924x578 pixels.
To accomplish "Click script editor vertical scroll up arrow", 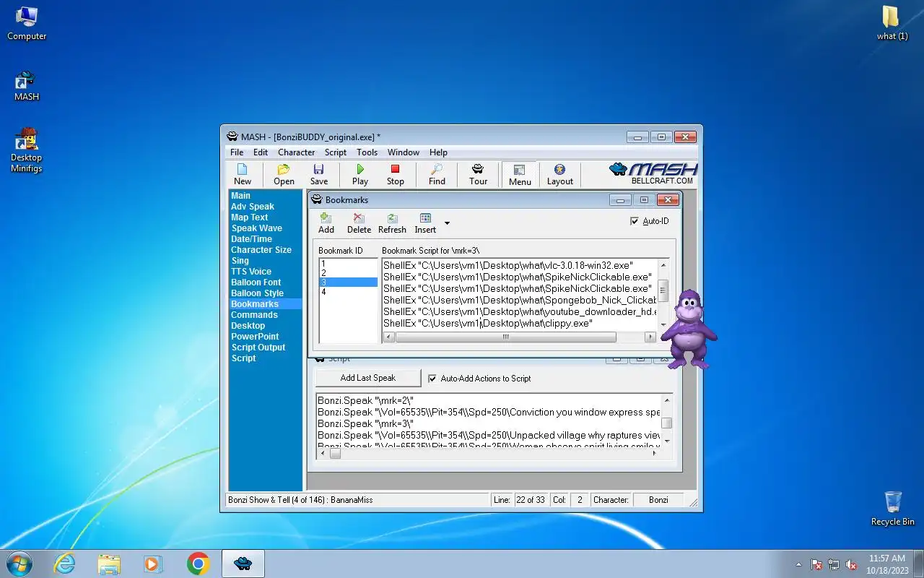I will click(667, 400).
